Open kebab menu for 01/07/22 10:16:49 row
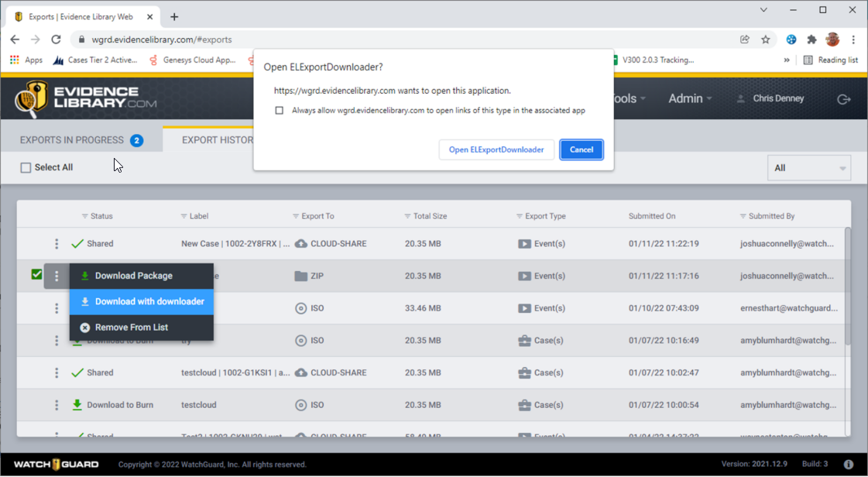The image size is (868, 477). pos(57,340)
